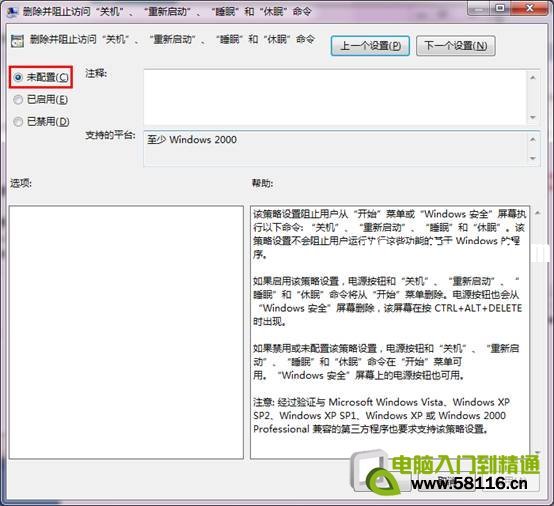Click the policy setting icon beside the heading
554x506 pixels.
[x=17, y=41]
